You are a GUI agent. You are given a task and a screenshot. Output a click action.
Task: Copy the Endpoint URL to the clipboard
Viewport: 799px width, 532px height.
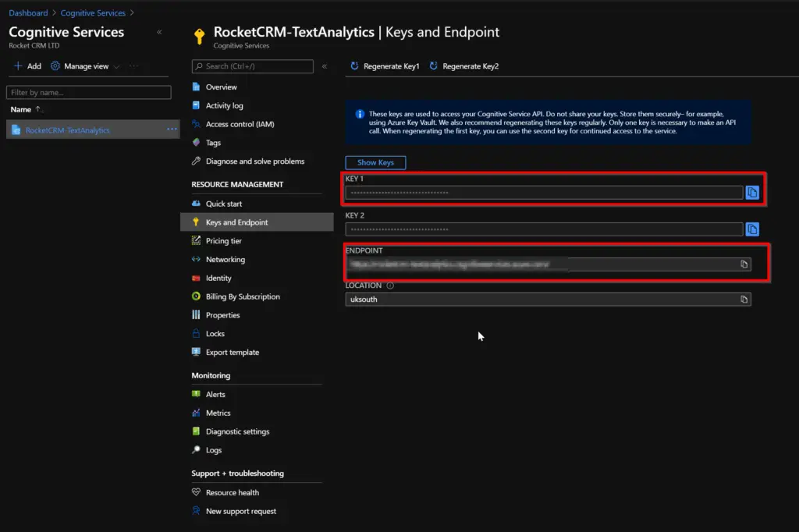pos(744,264)
